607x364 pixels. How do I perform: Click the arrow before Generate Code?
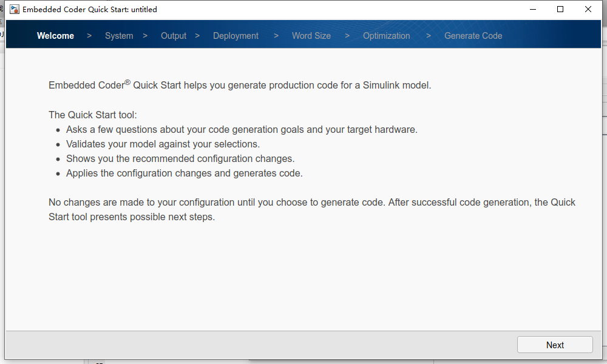pyautogui.click(x=429, y=36)
